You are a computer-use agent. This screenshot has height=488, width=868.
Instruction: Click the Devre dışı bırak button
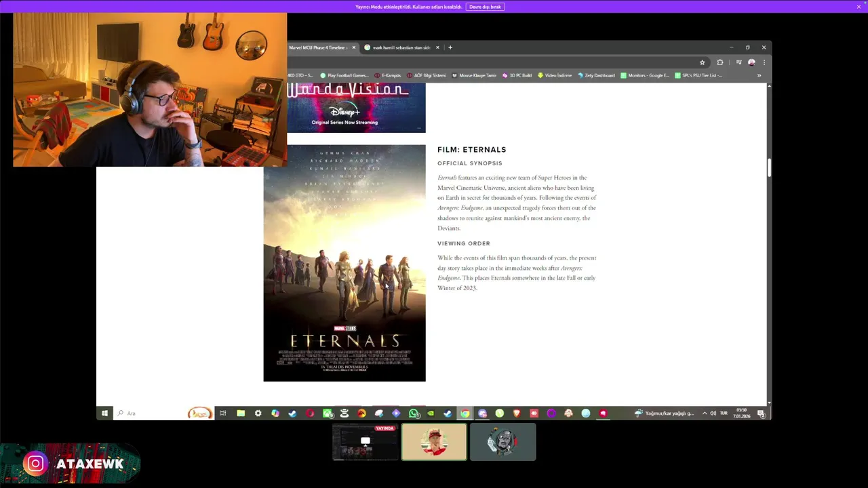click(x=485, y=7)
